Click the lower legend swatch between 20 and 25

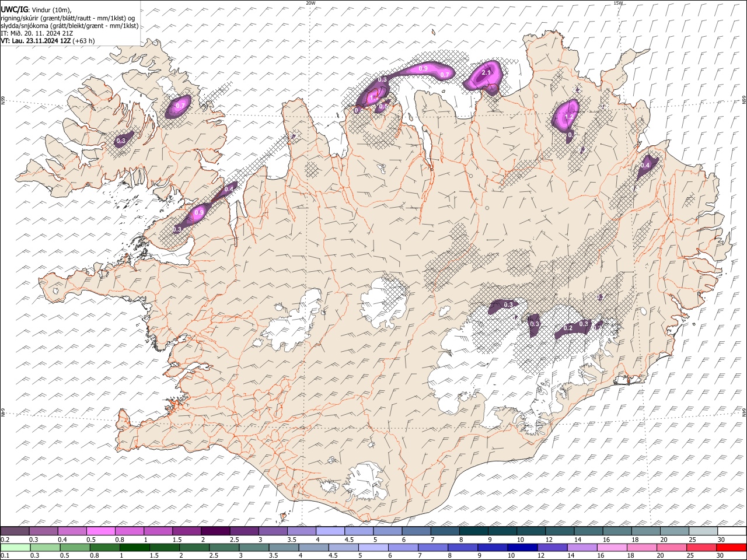pyautogui.click(x=671, y=547)
